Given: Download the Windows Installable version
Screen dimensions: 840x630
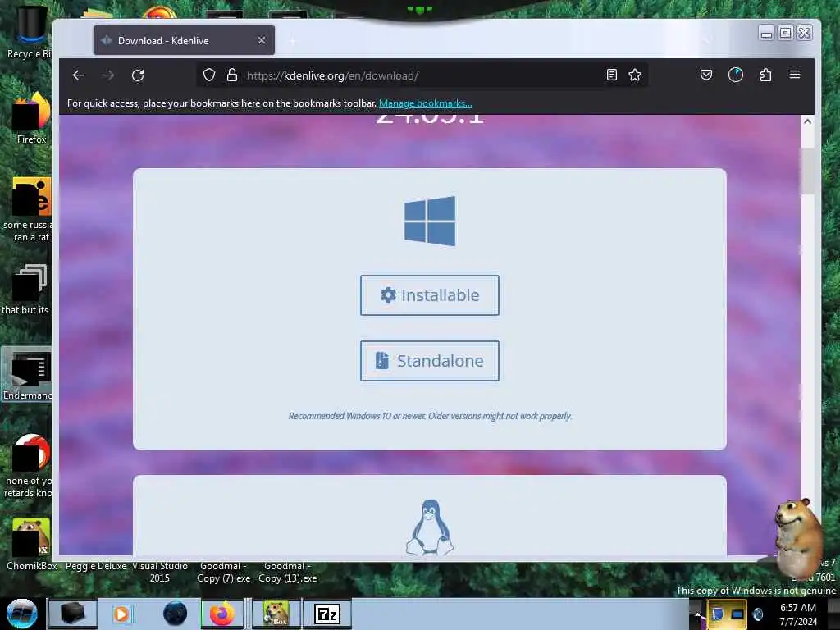Looking at the screenshot, I should point(430,295).
